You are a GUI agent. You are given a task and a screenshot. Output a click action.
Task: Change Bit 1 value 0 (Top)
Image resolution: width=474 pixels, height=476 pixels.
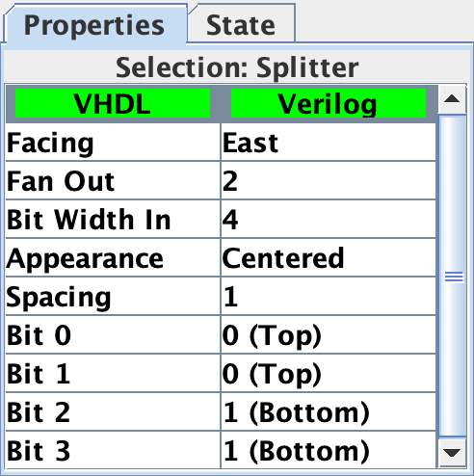tap(329, 374)
